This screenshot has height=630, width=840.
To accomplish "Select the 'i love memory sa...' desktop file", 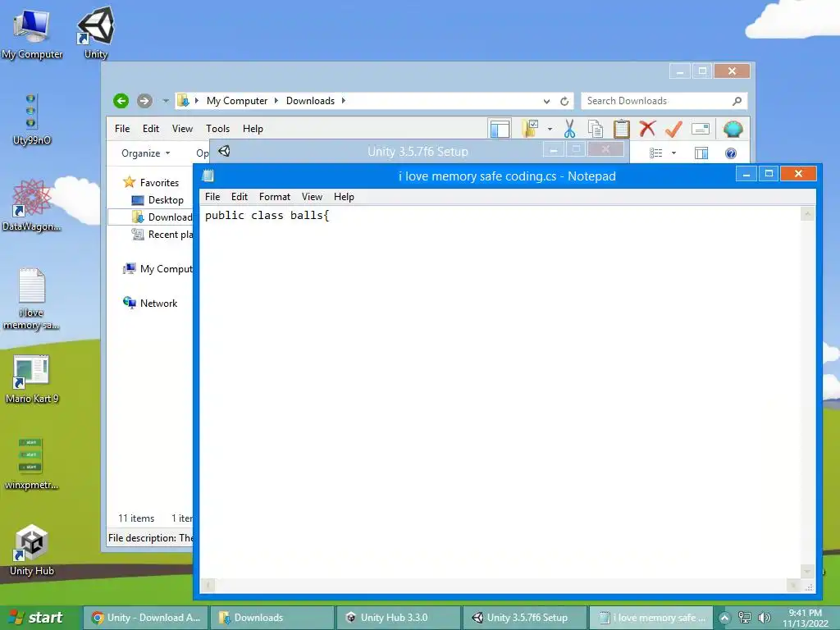I will pos(32,298).
